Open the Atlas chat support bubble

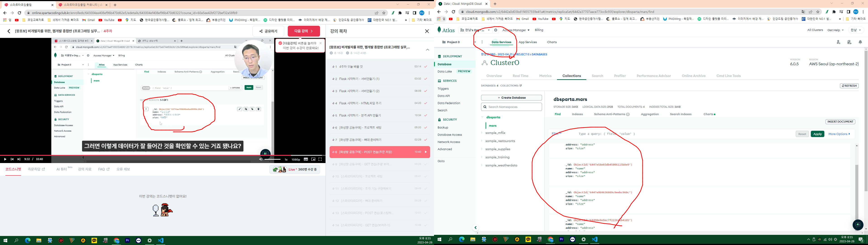click(858, 224)
